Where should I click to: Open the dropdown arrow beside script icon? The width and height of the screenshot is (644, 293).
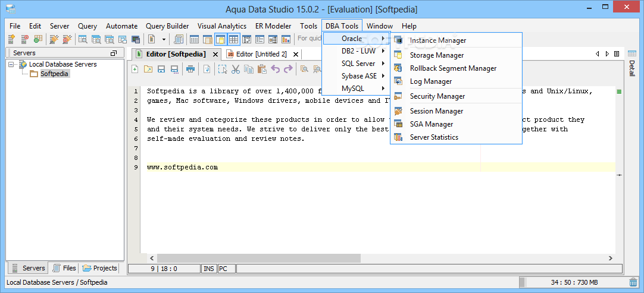[x=164, y=39]
